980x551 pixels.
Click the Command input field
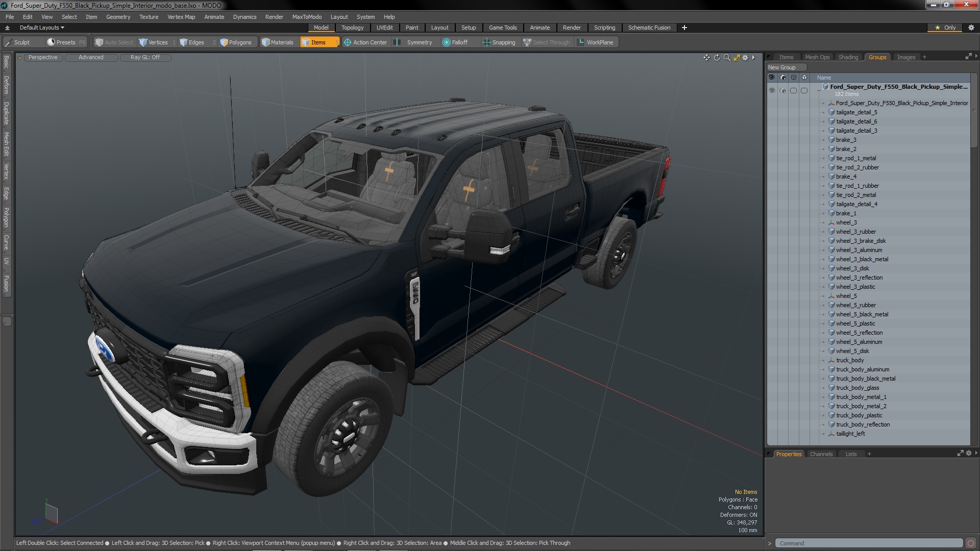(x=869, y=543)
